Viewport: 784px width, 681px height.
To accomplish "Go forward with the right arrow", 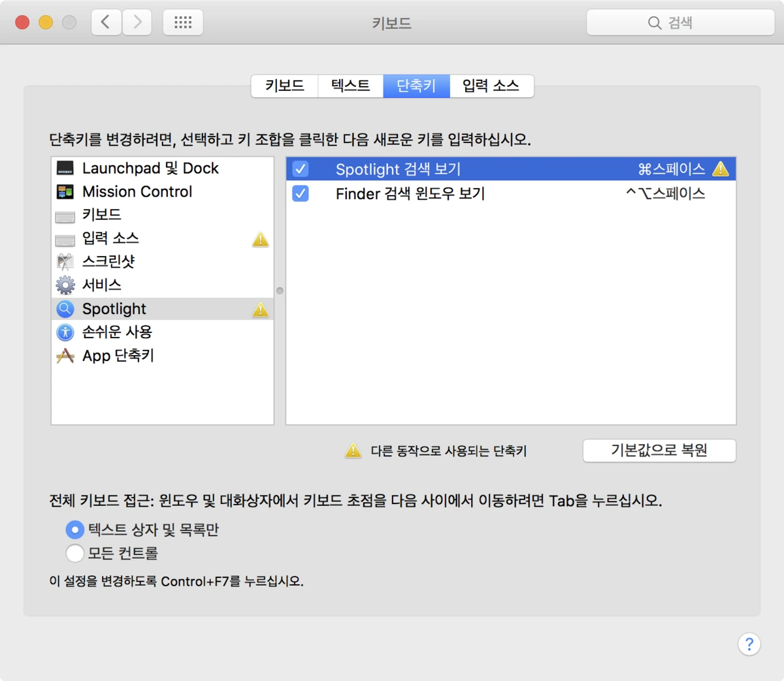I will pyautogui.click(x=137, y=23).
